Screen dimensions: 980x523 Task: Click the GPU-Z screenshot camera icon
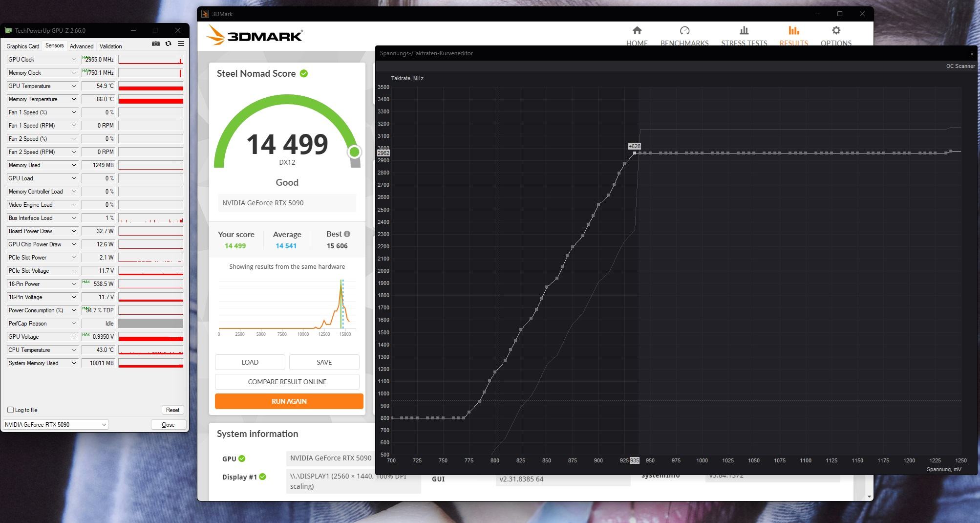[156, 44]
